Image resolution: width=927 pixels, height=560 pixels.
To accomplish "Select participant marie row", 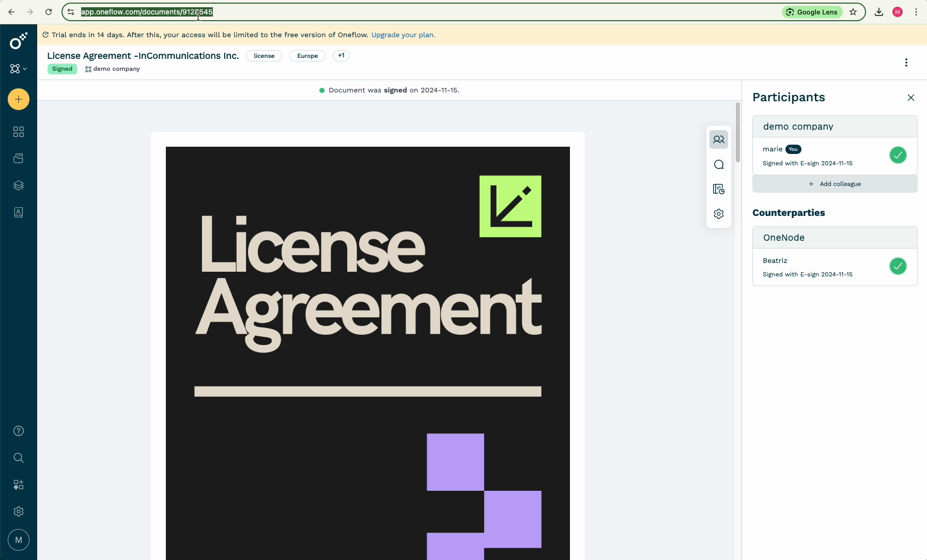I will point(835,156).
